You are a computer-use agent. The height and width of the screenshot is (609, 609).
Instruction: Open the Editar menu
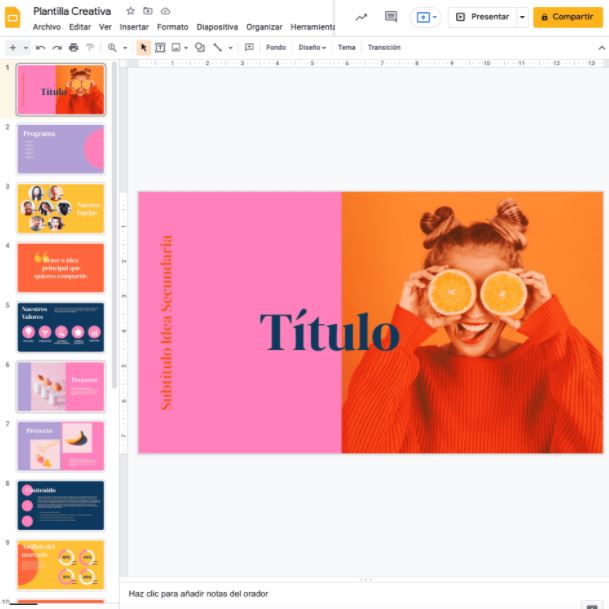pyautogui.click(x=80, y=27)
